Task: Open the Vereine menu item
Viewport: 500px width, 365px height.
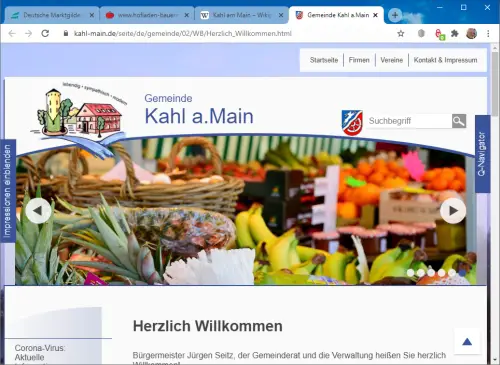Action: 392,60
